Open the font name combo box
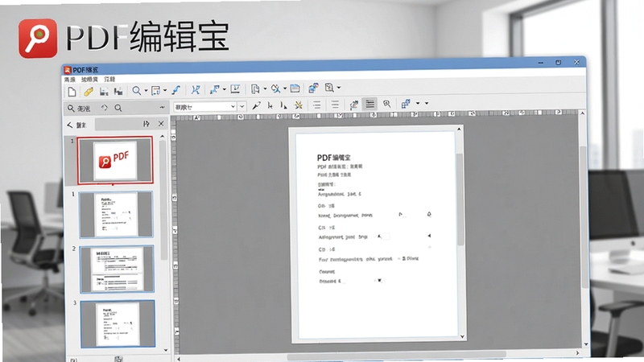The height and width of the screenshot is (362, 644). pyautogui.click(x=205, y=107)
